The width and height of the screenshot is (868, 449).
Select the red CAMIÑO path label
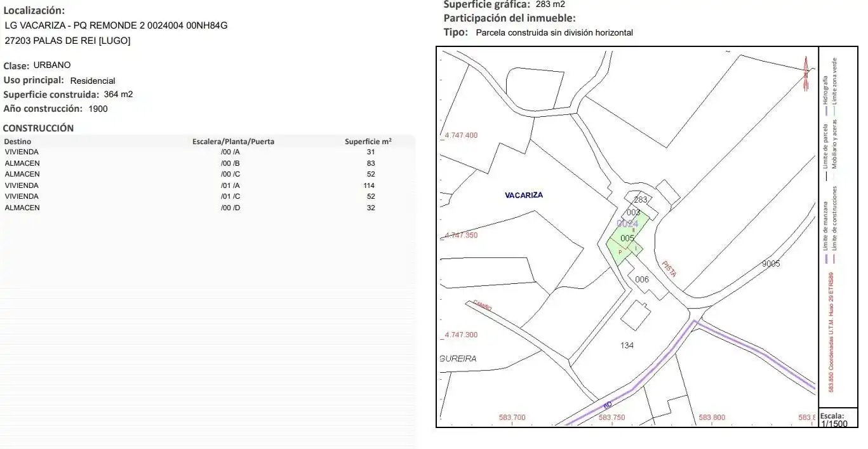click(x=483, y=306)
